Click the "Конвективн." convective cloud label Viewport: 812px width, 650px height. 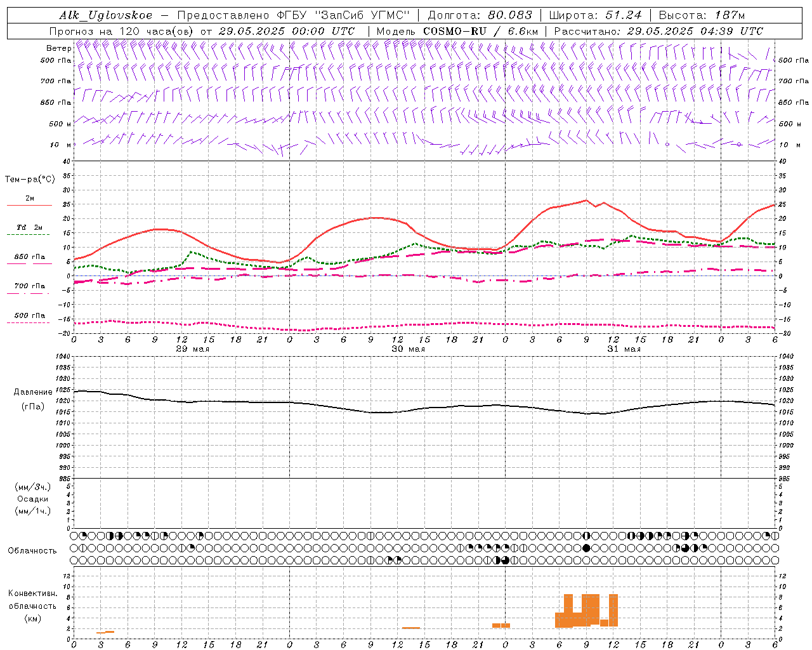[x=33, y=594]
